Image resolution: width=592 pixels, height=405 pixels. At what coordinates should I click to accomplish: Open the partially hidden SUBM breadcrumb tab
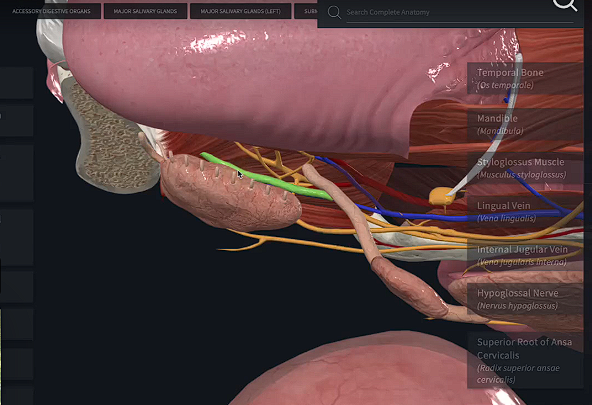coord(306,11)
